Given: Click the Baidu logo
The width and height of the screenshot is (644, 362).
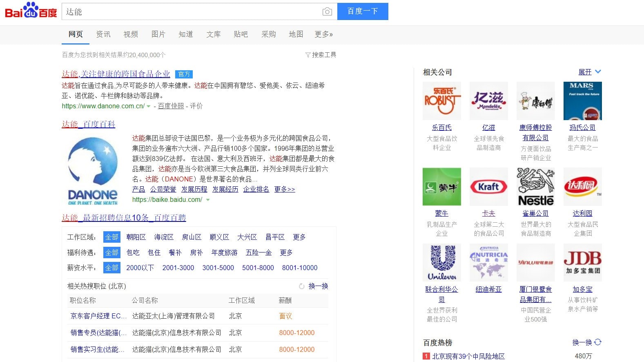Looking at the screenshot, I should [31, 11].
